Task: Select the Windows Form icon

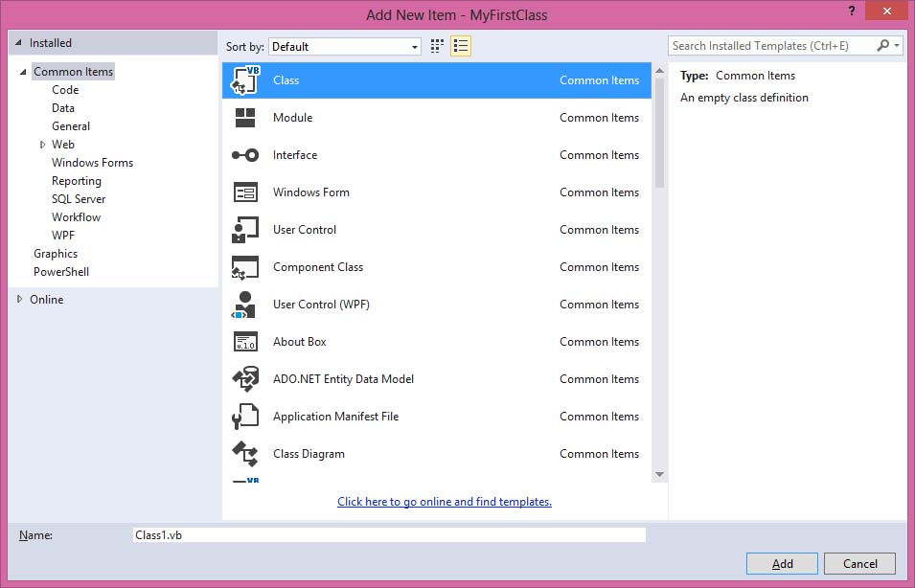Action: pyautogui.click(x=245, y=192)
